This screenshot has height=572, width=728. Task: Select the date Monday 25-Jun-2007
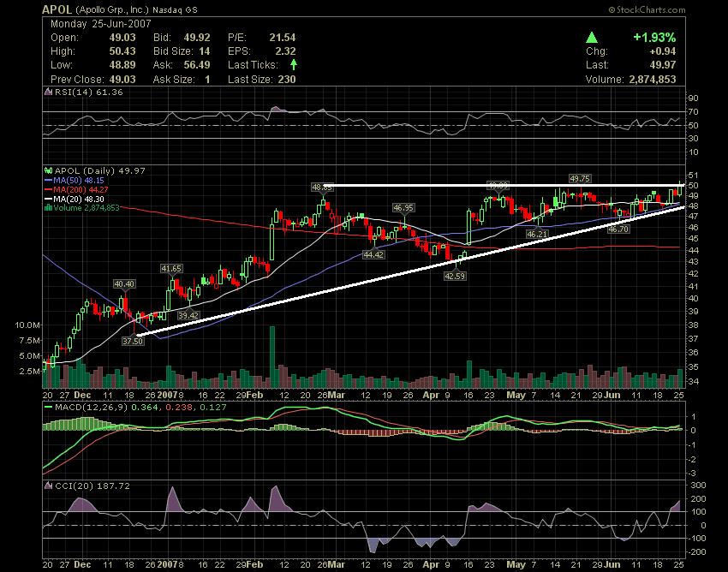point(101,24)
